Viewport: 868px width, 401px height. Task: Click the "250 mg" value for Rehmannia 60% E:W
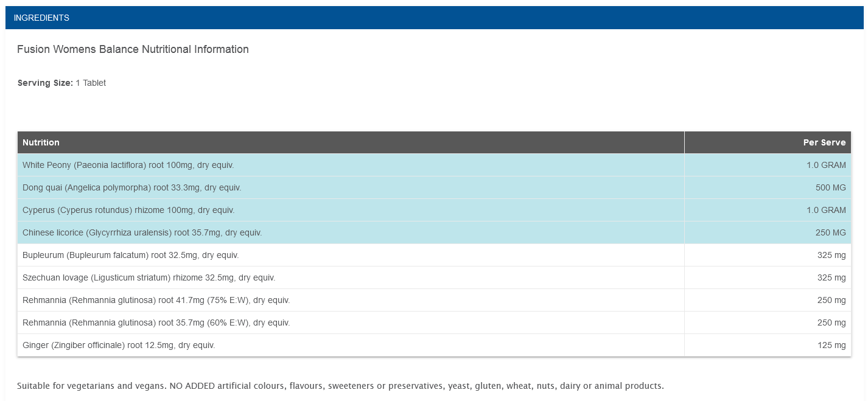click(831, 323)
